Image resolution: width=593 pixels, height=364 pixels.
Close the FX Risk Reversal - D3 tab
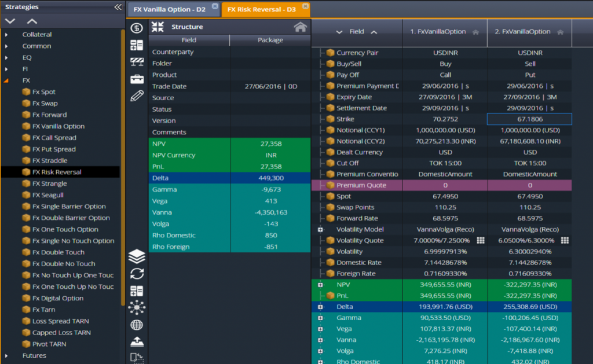[x=306, y=6]
